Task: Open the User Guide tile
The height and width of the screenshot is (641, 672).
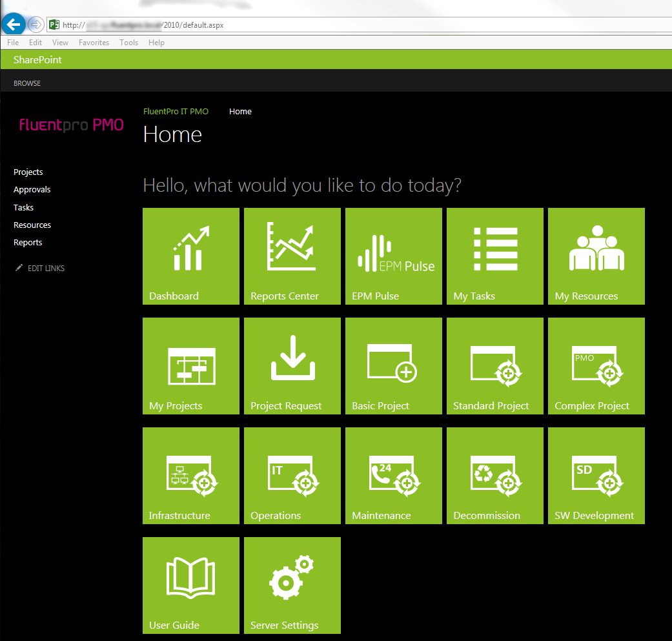Action: (x=190, y=585)
